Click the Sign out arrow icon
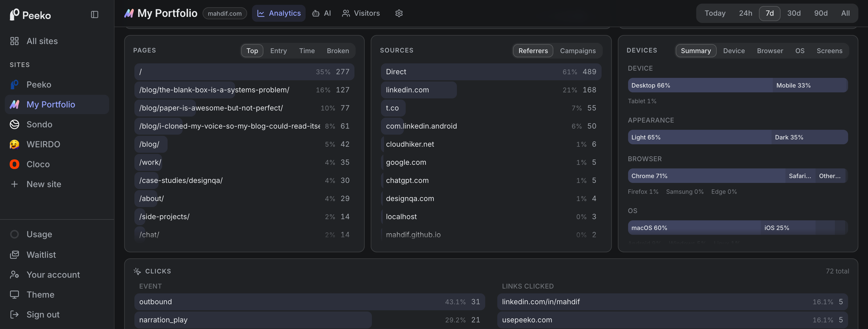This screenshot has height=329, width=868. tap(14, 314)
